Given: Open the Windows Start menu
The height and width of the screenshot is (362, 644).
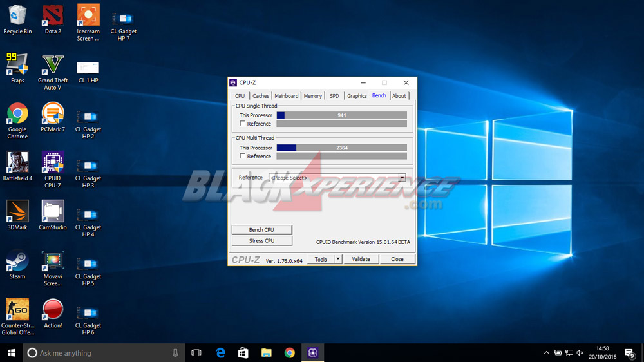Looking at the screenshot, I should click(11, 352).
